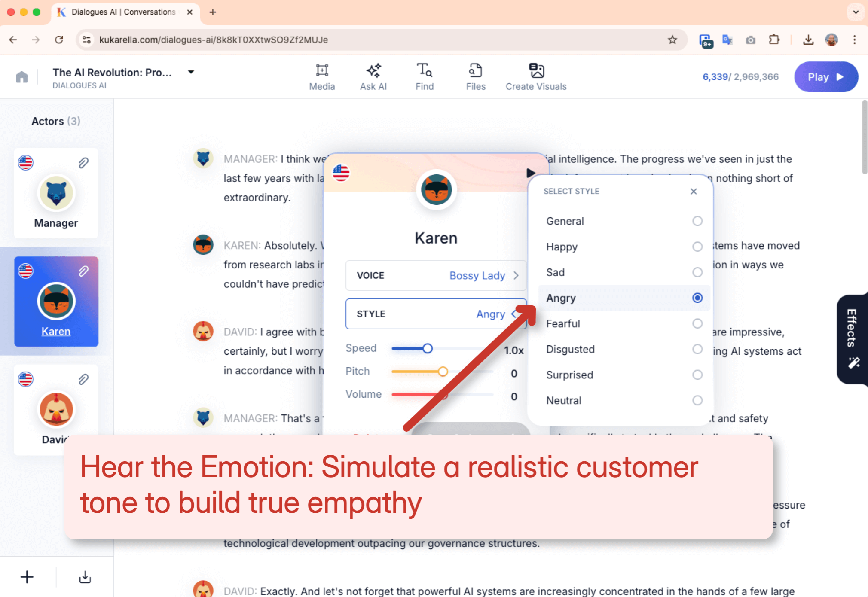868x597 pixels.
Task: Click the Karen name heading in popup
Action: (x=436, y=238)
